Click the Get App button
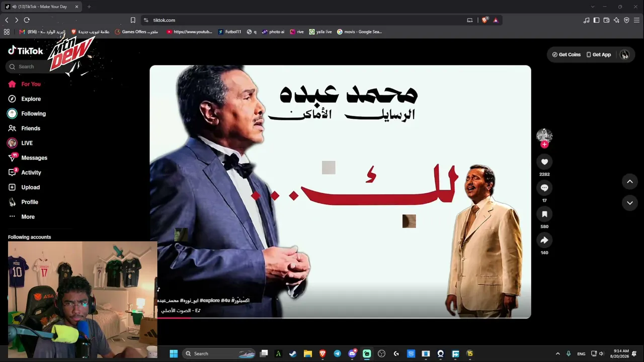 click(599, 55)
